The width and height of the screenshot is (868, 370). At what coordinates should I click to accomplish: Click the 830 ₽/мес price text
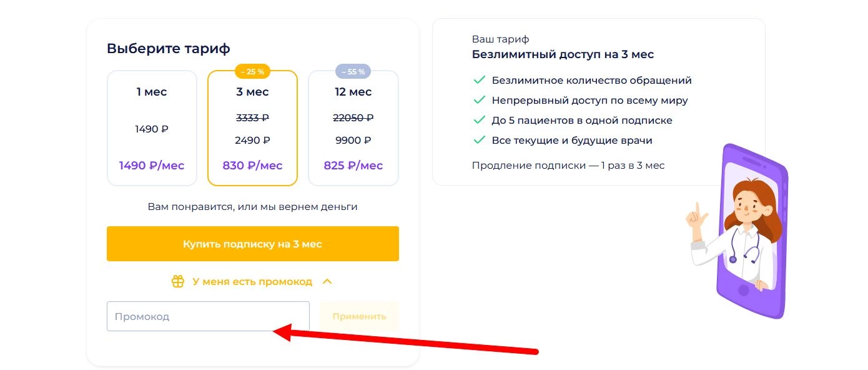coord(252,165)
